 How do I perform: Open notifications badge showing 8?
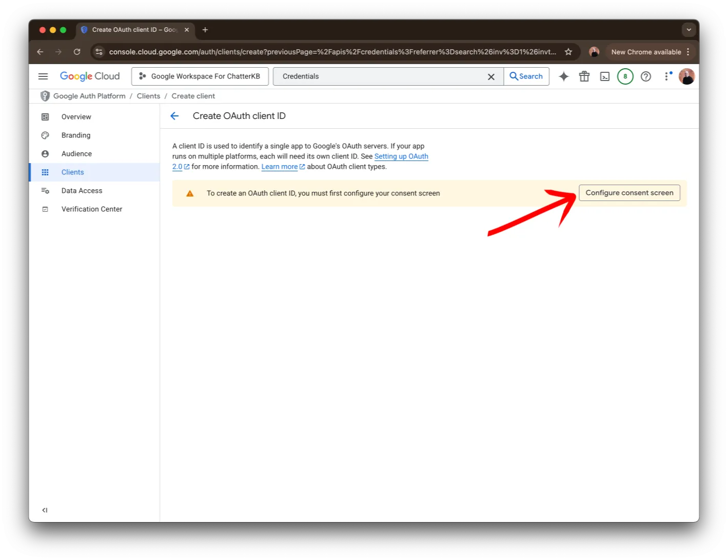pos(625,76)
